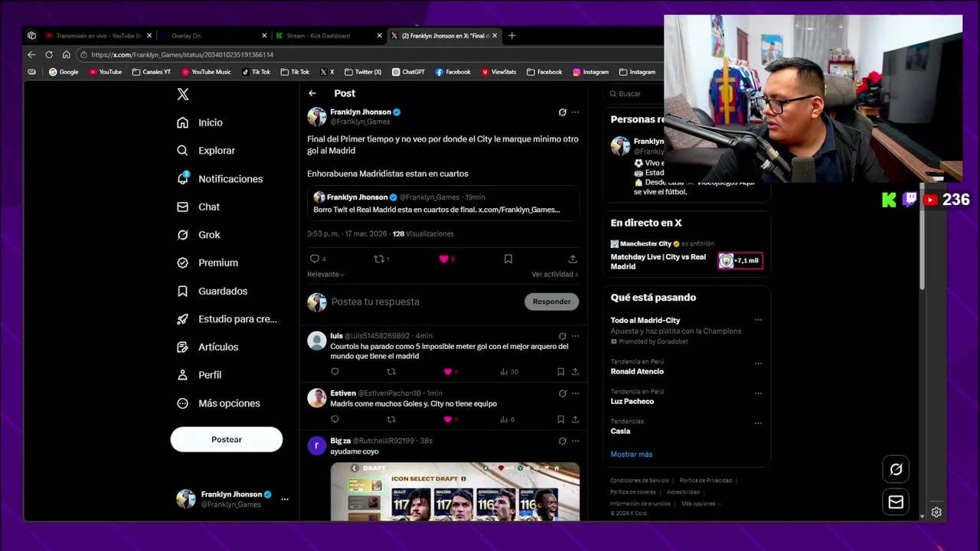Click Ver actividad link
The image size is (980, 551).
555,274
